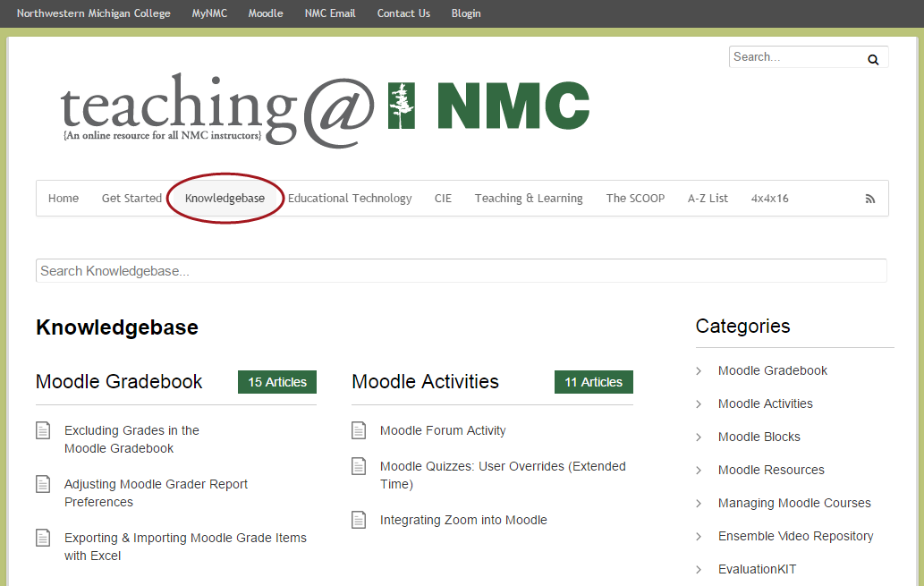This screenshot has height=586, width=924.
Task: Go to Northwestern Michigan College link
Action: (94, 13)
